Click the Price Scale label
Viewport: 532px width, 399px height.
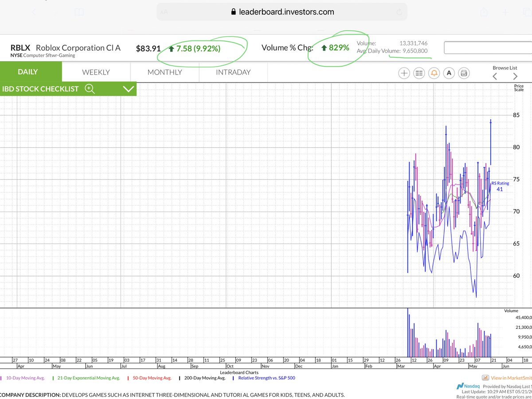[x=519, y=87]
